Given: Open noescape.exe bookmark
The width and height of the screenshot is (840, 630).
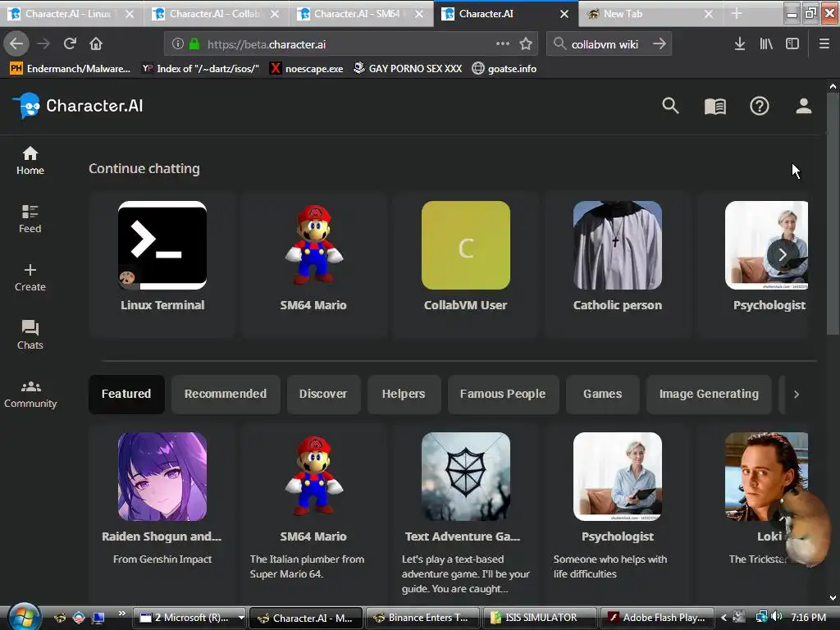Looking at the screenshot, I should tap(306, 69).
